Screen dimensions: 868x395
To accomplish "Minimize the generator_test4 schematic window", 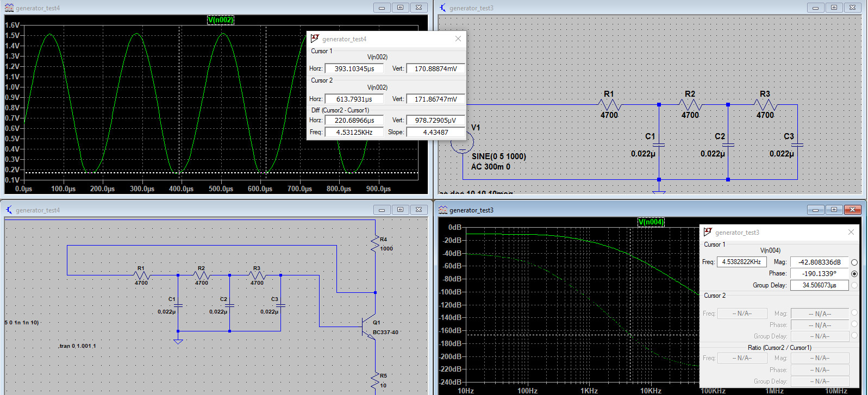I will click(382, 210).
